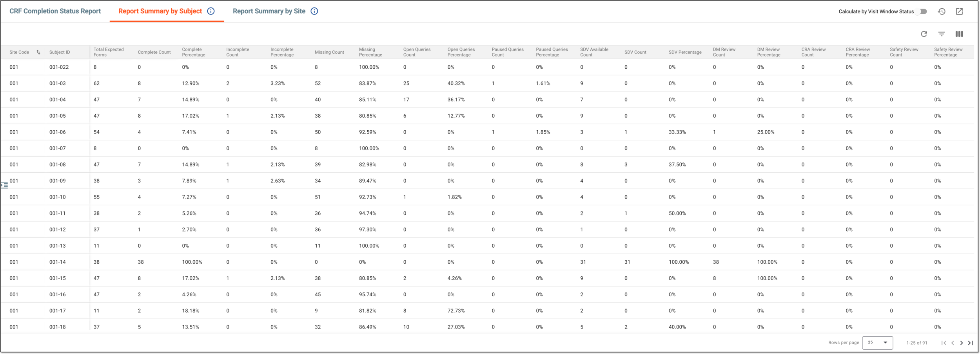980x354 pixels.
Task: Jump to last page arrow
Action: click(971, 343)
